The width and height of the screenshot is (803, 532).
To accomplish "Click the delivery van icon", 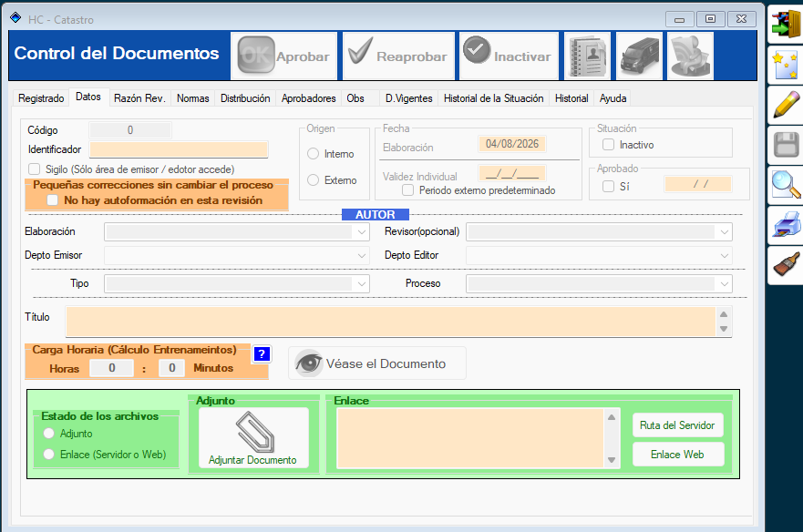I will (x=639, y=56).
